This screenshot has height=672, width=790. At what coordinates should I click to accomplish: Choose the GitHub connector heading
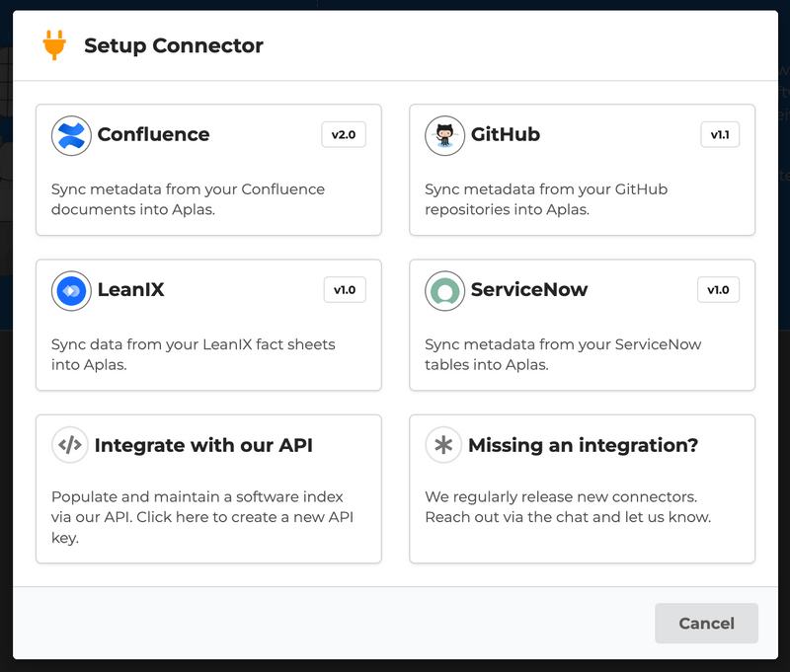506,135
